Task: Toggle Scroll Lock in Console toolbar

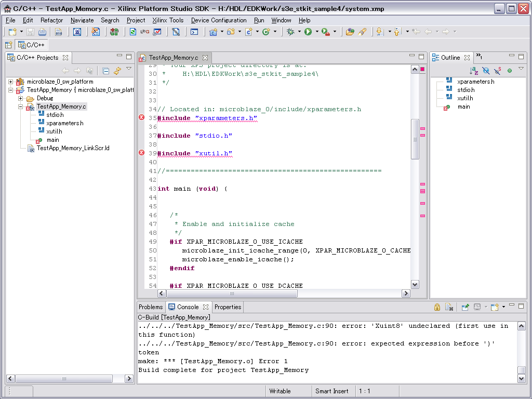Action: (x=437, y=307)
